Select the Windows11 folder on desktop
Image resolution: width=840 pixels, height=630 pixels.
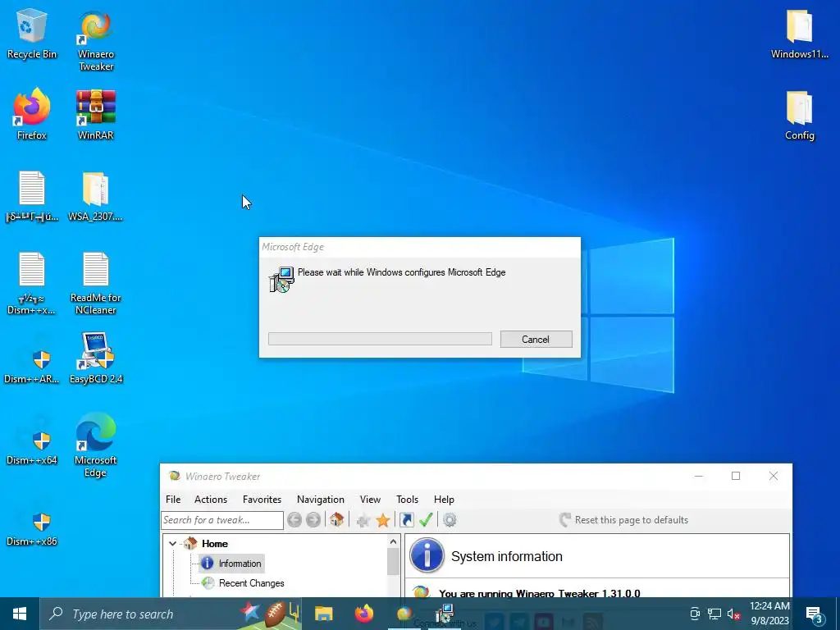click(x=799, y=34)
